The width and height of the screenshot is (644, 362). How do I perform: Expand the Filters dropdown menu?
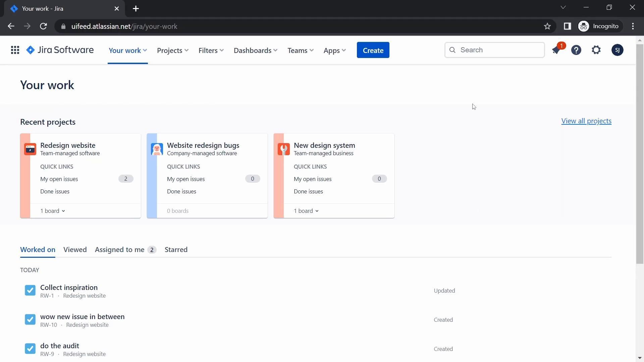(x=211, y=50)
